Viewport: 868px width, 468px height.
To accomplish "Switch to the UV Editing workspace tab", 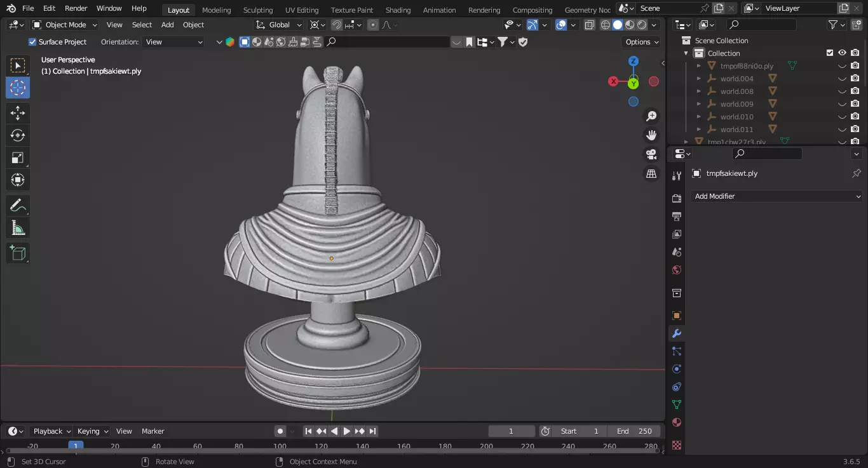I will click(x=302, y=10).
